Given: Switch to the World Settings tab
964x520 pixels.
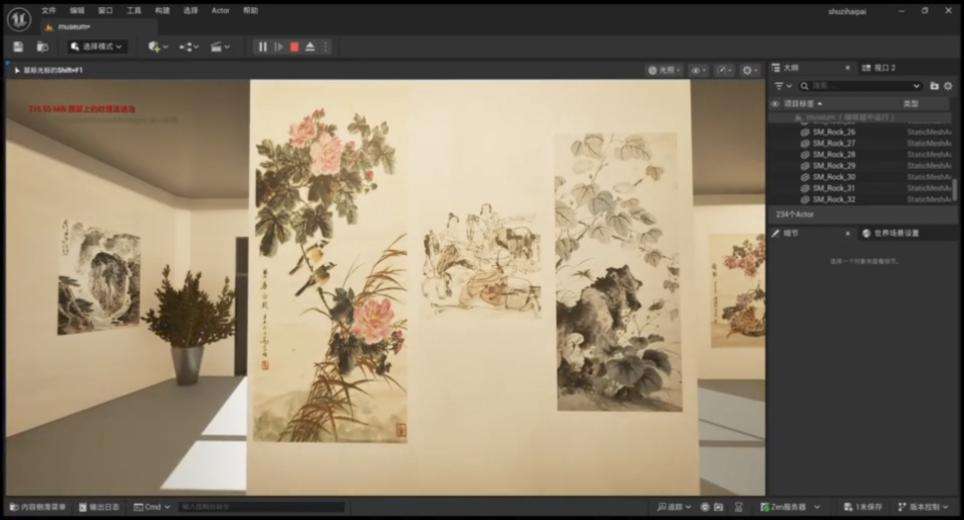Looking at the screenshot, I should tap(895, 233).
